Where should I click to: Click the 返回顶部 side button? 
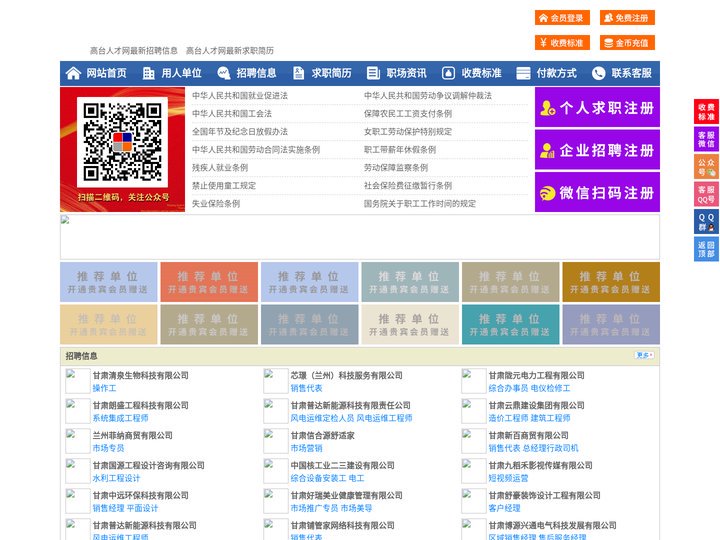(x=706, y=249)
